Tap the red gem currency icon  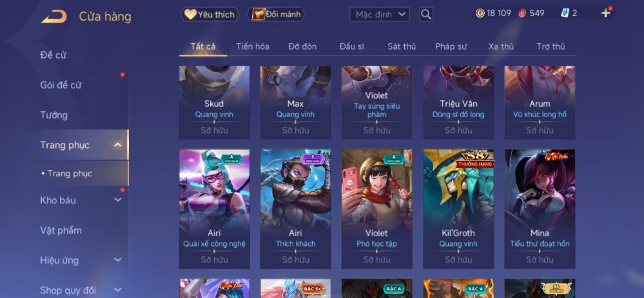point(522,13)
